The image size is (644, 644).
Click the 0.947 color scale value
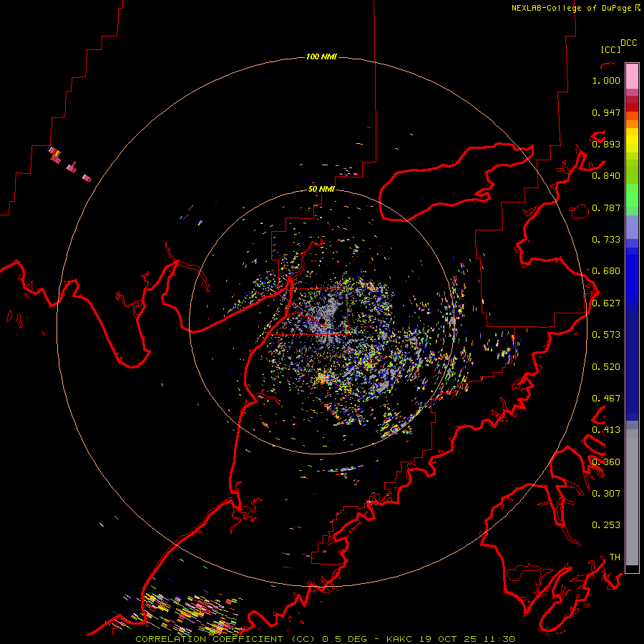click(606, 112)
